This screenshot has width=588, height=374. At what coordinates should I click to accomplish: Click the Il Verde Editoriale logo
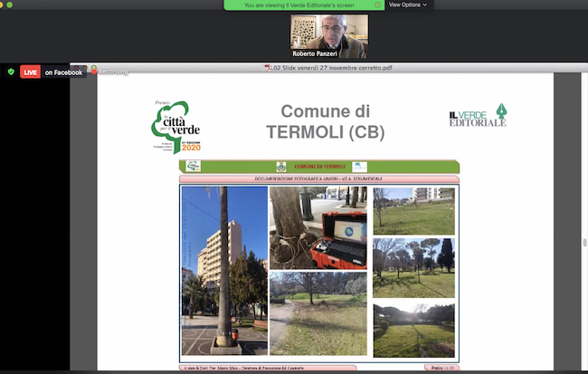(478, 116)
